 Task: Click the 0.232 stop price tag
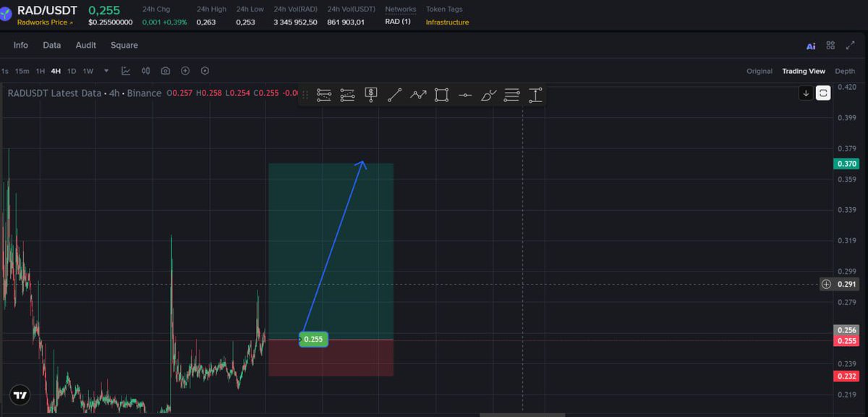click(x=847, y=376)
